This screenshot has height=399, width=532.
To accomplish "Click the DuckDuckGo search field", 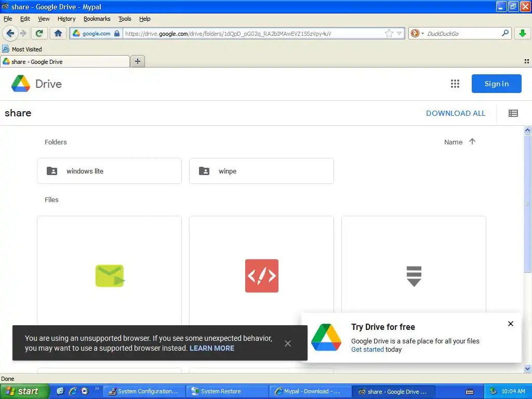I will click(x=462, y=33).
